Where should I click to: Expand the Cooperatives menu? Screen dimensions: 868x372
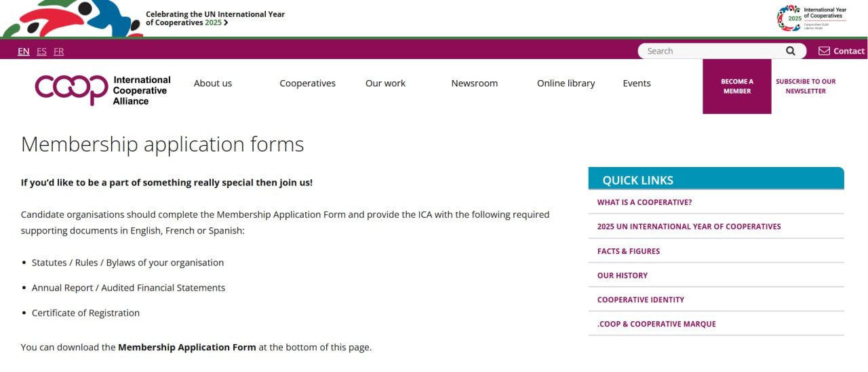(x=307, y=83)
